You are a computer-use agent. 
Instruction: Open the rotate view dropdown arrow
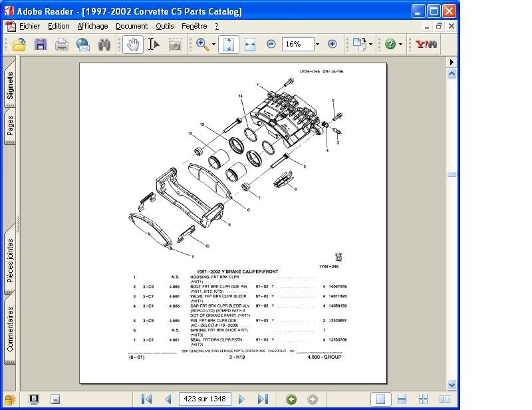tap(370, 44)
